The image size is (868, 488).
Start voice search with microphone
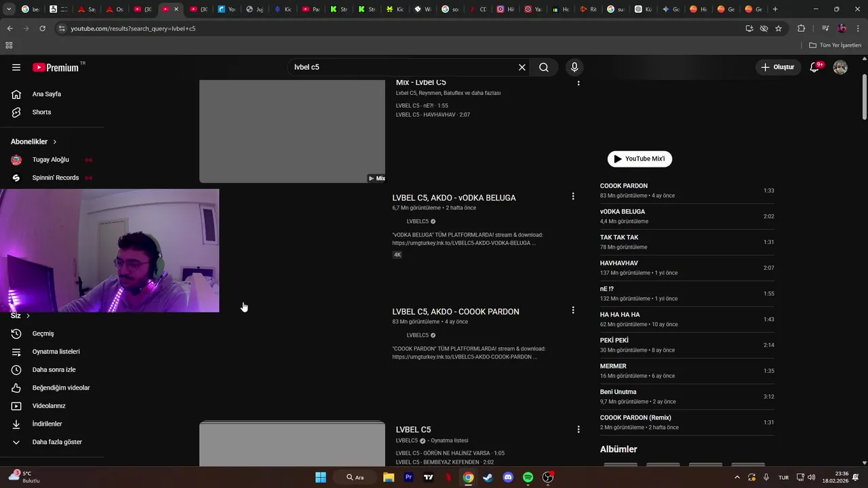tap(574, 67)
